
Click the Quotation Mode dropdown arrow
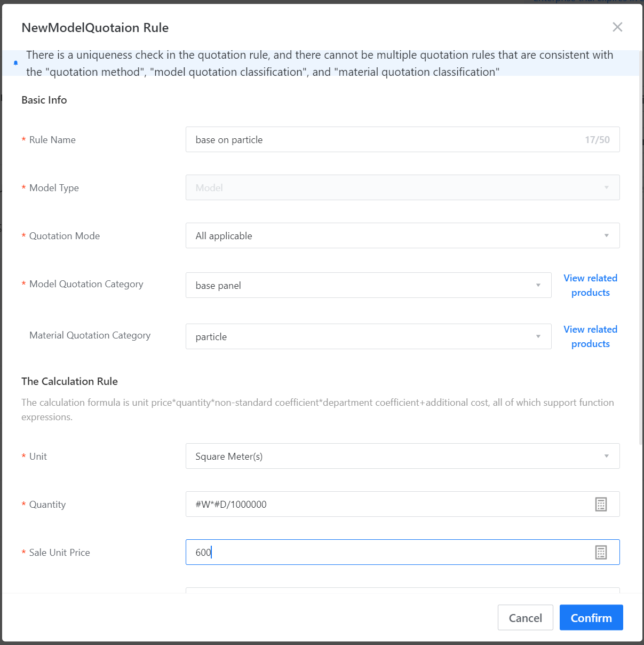pyautogui.click(x=606, y=235)
